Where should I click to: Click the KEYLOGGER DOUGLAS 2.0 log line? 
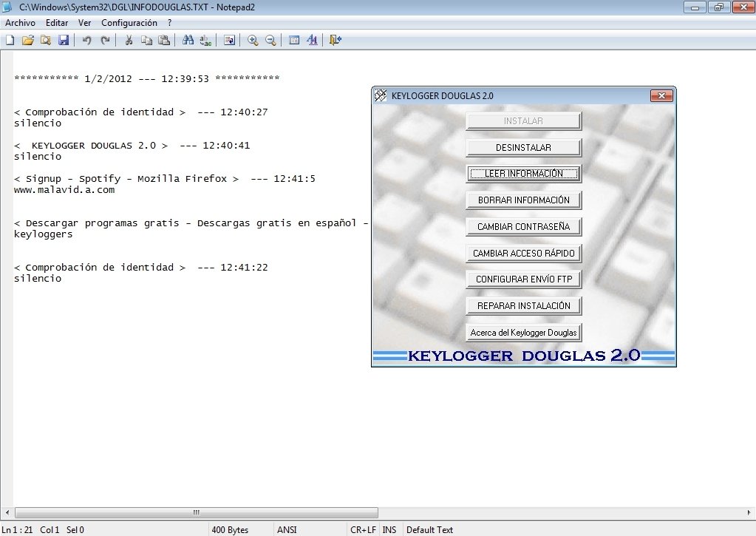pyautogui.click(x=132, y=146)
